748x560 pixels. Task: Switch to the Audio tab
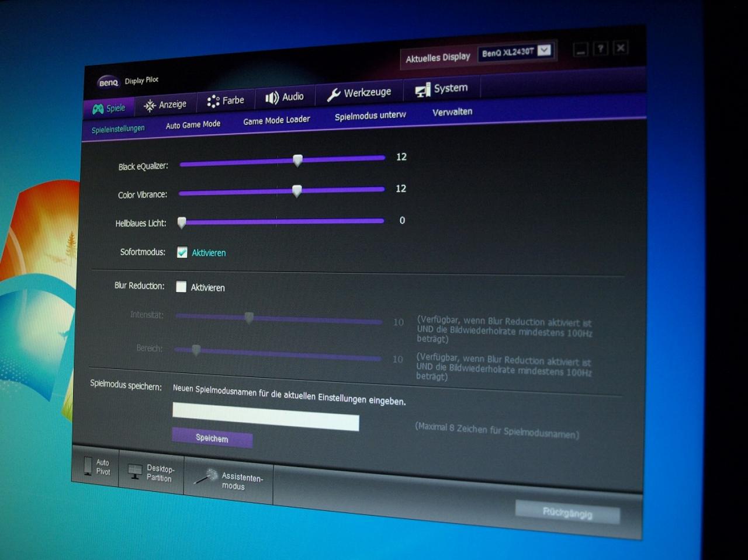(x=285, y=97)
